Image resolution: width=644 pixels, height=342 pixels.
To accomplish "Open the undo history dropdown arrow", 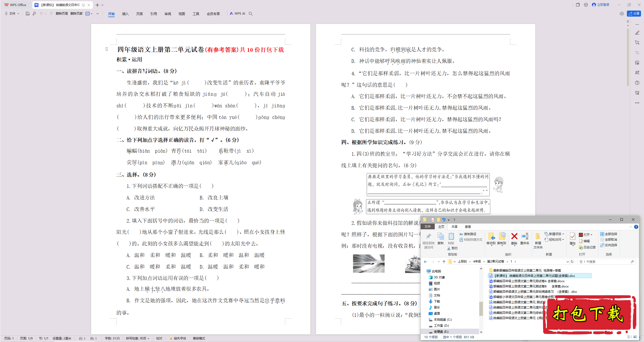I will pyautogui.click(x=45, y=14).
